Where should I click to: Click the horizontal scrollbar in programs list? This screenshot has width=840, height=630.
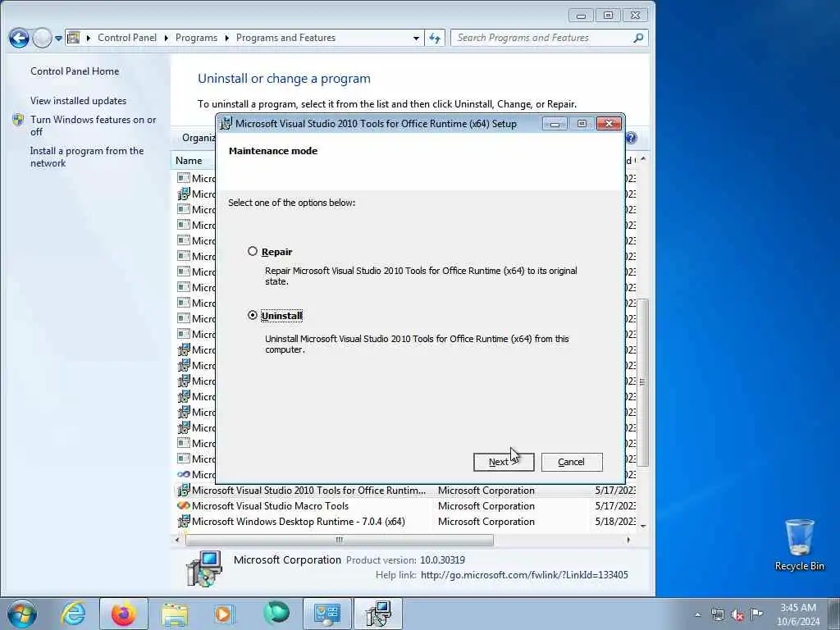point(339,540)
